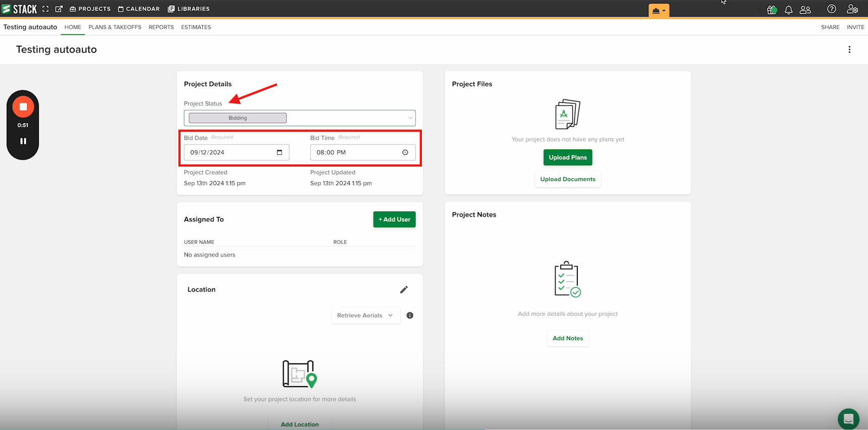
Task: Click the Invite link
Action: click(x=855, y=27)
